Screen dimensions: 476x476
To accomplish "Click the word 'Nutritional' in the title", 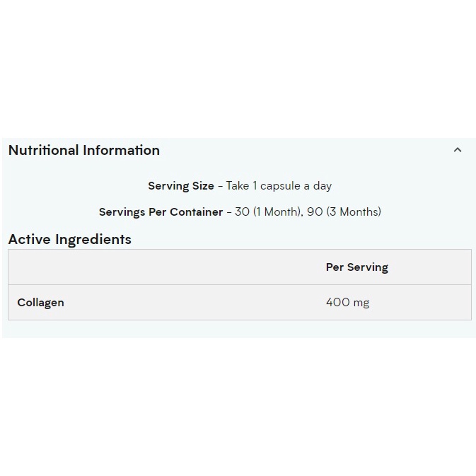I will click(43, 150).
